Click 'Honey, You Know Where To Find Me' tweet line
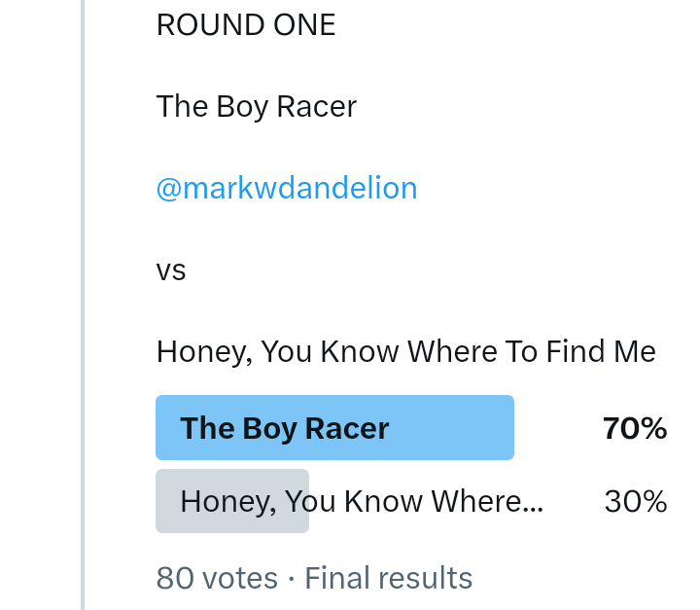The width and height of the screenshot is (700, 610). tap(405, 350)
